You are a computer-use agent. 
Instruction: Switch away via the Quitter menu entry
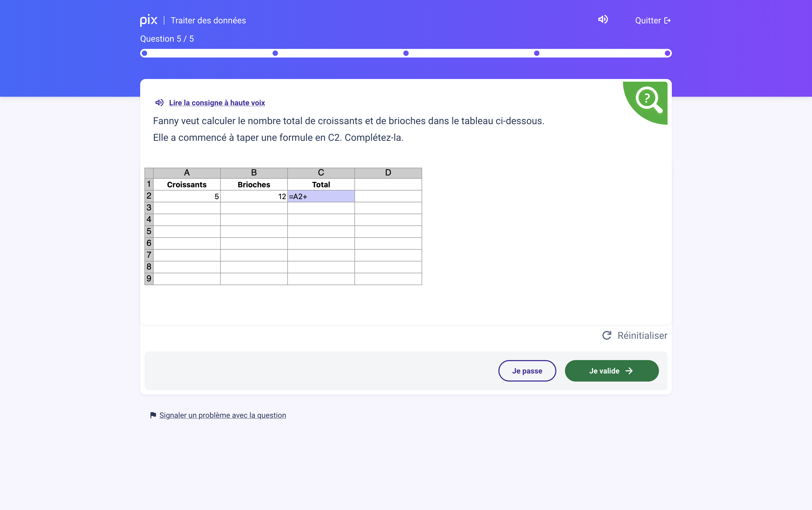[x=648, y=20]
